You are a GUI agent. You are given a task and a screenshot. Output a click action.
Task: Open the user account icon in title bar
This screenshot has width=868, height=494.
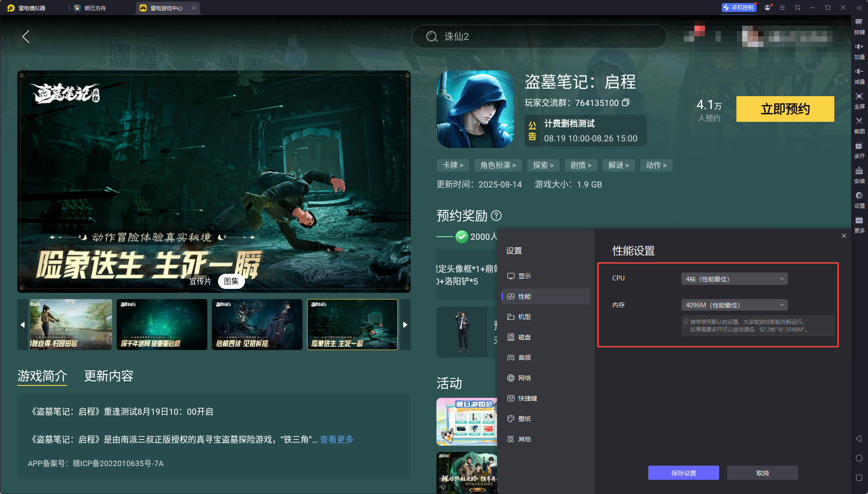767,8
